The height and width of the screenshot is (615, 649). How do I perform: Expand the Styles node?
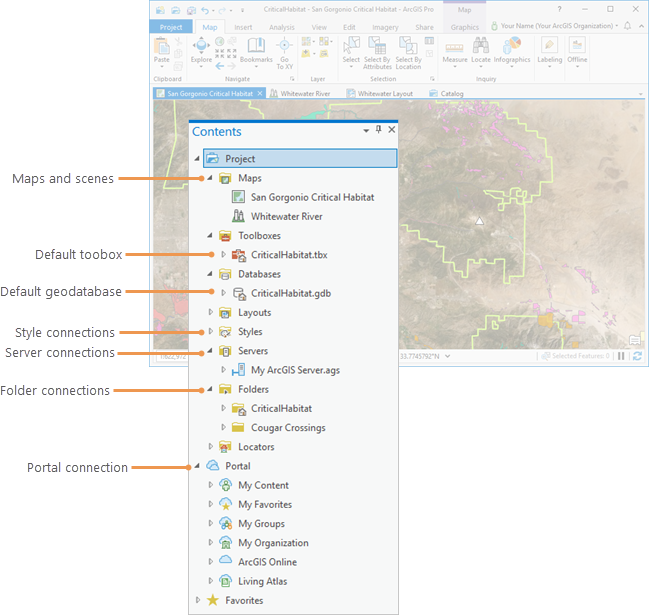[x=210, y=331]
